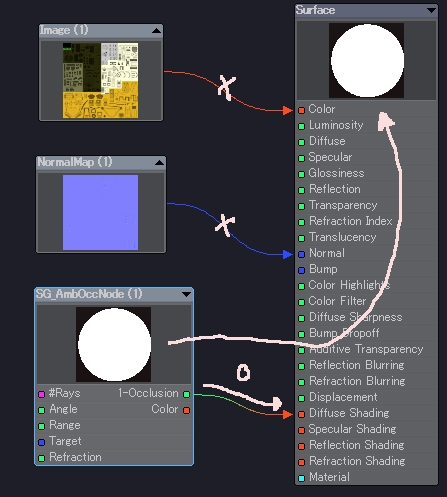Click the 1-Occlusion output socket
This screenshot has height=497, width=447.
[187, 394]
